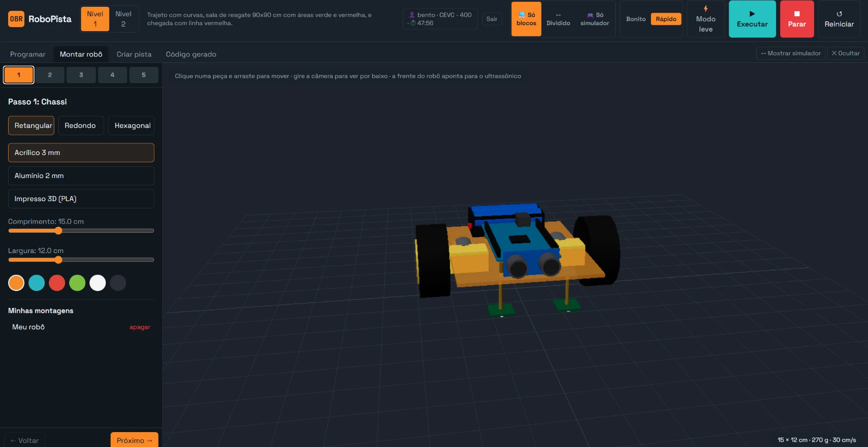The height and width of the screenshot is (447, 868).
Task: Switch render quality to Rápido
Action: point(666,19)
